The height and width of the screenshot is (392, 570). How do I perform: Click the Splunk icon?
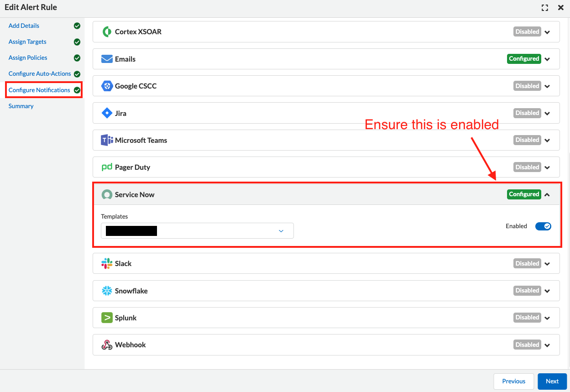click(x=106, y=318)
